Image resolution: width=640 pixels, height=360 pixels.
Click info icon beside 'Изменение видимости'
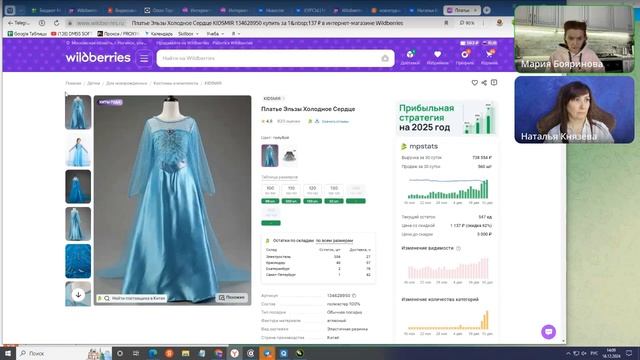click(458, 248)
